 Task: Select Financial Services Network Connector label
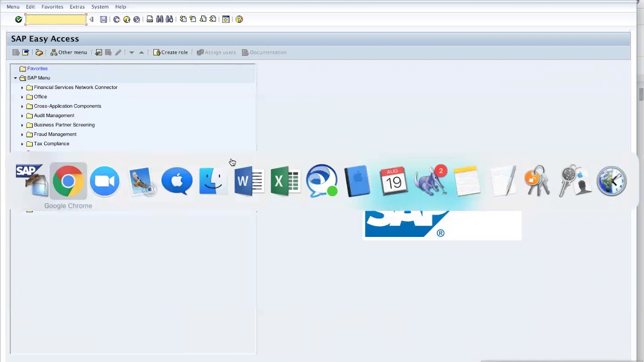(x=75, y=87)
